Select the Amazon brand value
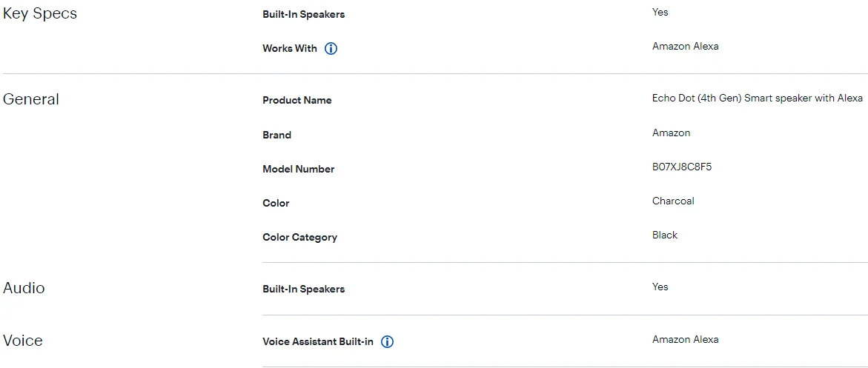The width and height of the screenshot is (868, 368). click(x=672, y=133)
